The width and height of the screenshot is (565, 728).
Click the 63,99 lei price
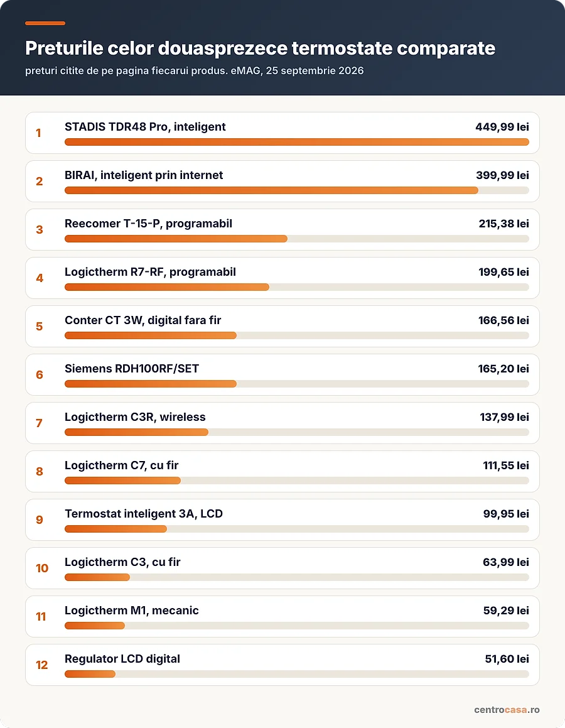coord(505,562)
